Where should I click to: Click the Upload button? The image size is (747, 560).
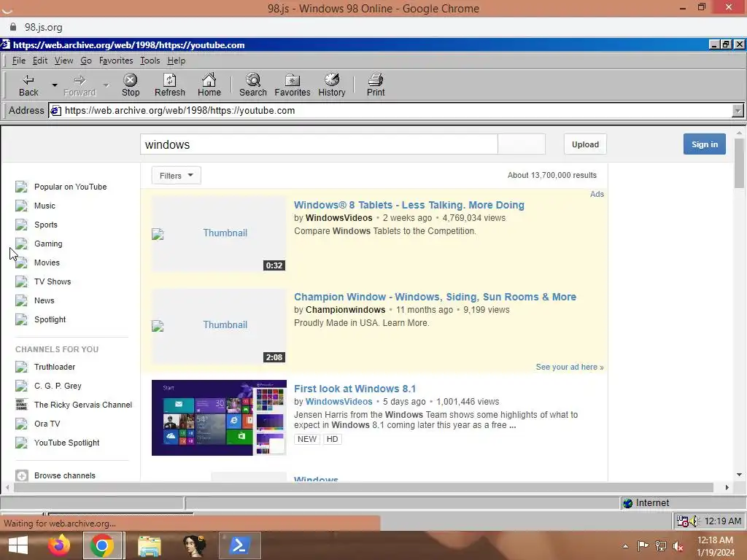585,144
